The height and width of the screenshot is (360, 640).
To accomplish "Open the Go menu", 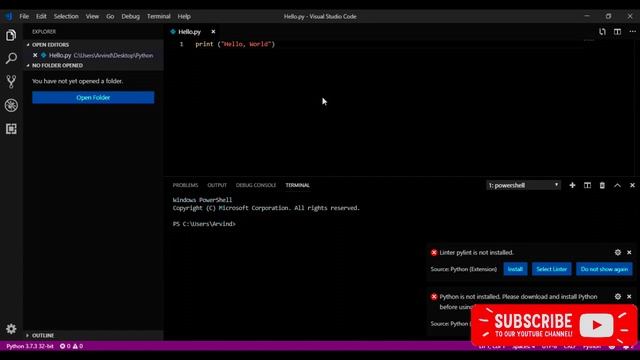I will pos(110,16).
